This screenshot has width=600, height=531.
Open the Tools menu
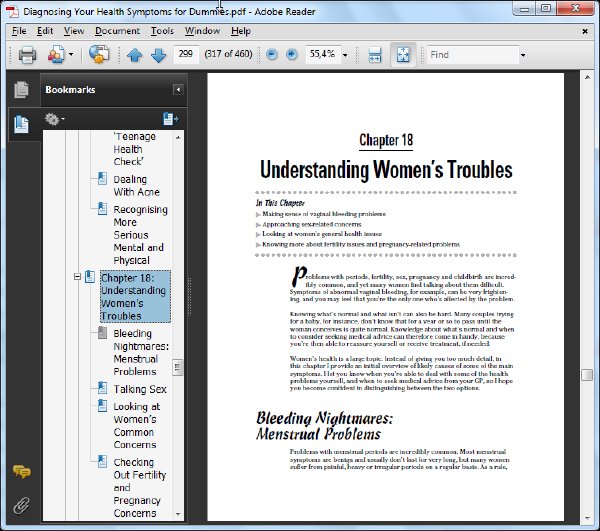[x=162, y=31]
